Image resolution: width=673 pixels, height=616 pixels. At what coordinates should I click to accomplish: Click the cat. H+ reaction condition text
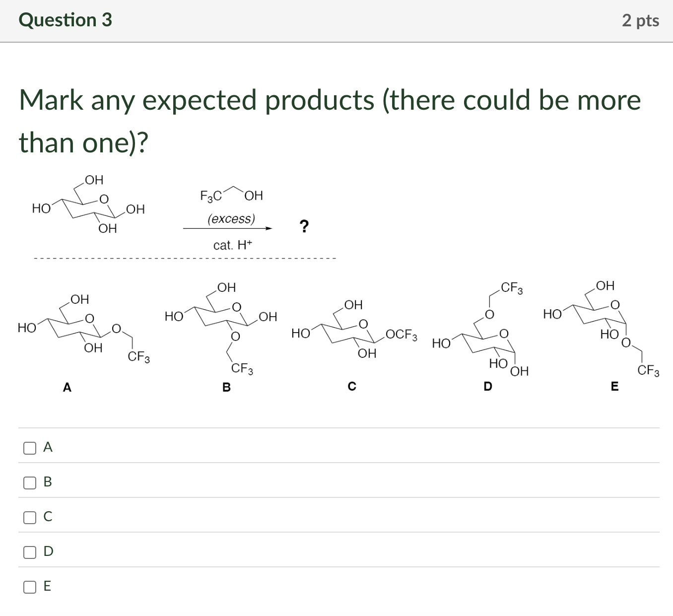click(233, 245)
